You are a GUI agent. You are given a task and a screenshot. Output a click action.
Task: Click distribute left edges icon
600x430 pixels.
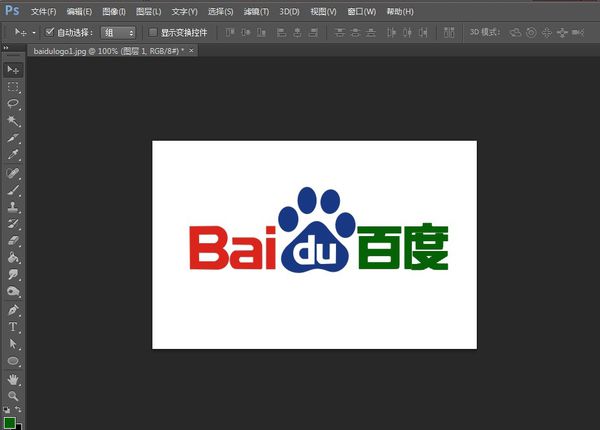(x=391, y=33)
